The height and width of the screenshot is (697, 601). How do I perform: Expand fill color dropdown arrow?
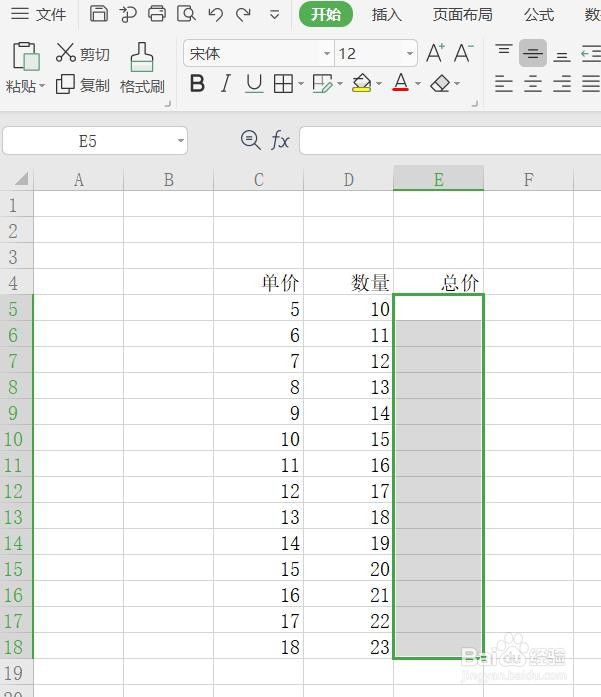[379, 84]
